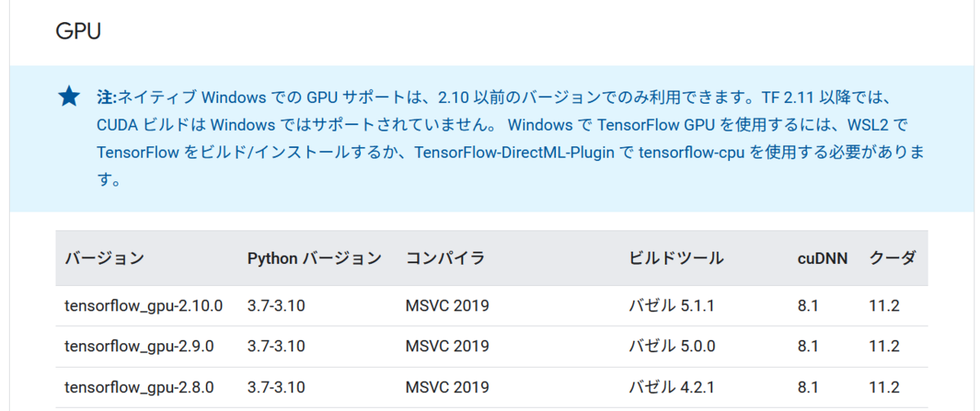This screenshot has height=411, width=980.
Task: Select the tensorflow_gpu-2.10.0 cell
Action: [144, 306]
